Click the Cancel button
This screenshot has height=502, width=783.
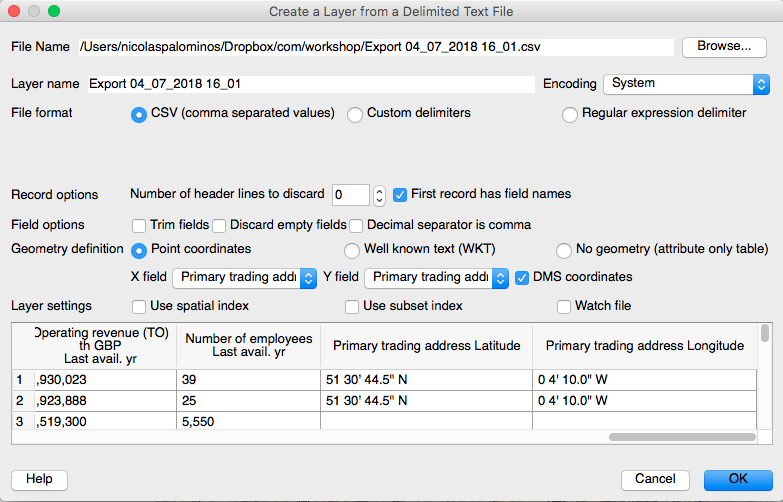(655, 480)
